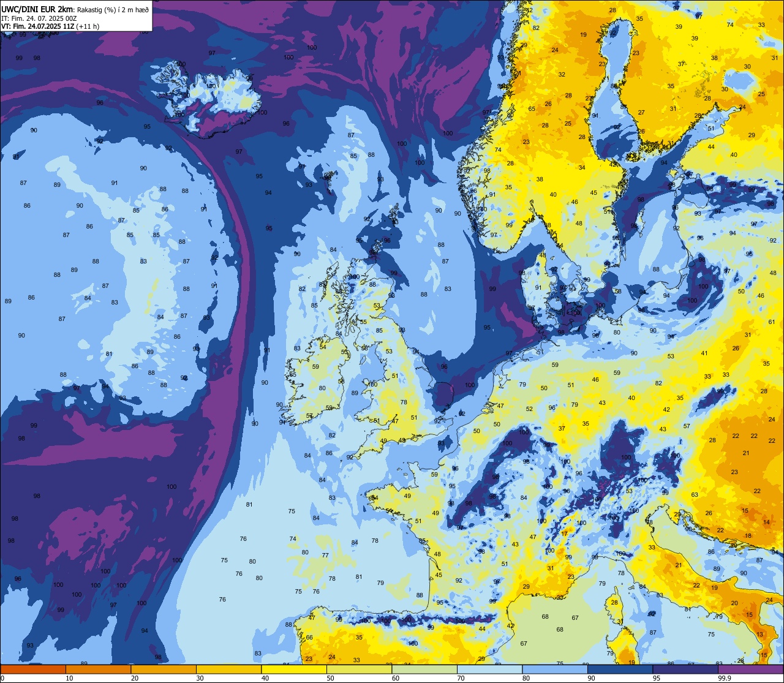Click the purple above-99.9% legend swatch
The width and height of the screenshot is (784, 683).
[x=750, y=669]
